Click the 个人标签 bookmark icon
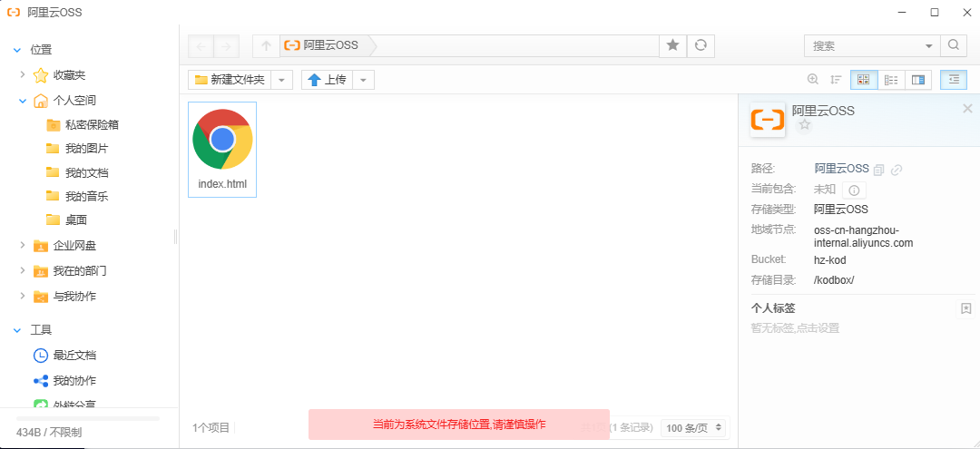Screen dimensions: 980x449 [x=965, y=307]
